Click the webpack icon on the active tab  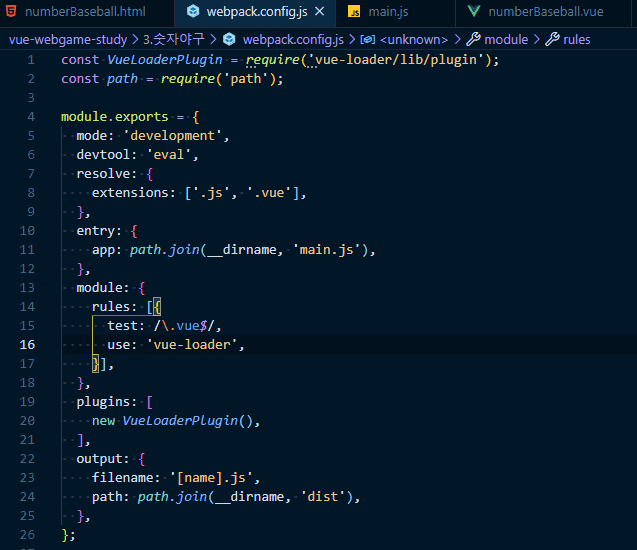point(193,11)
